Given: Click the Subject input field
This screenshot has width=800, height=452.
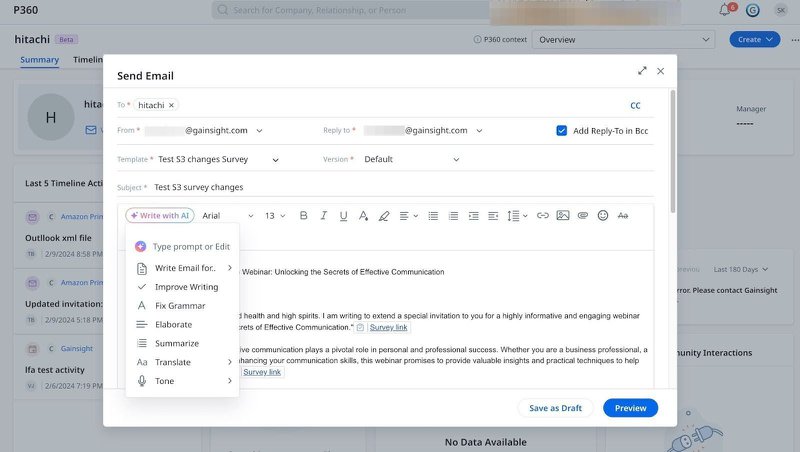Looking at the screenshot, I should 400,187.
